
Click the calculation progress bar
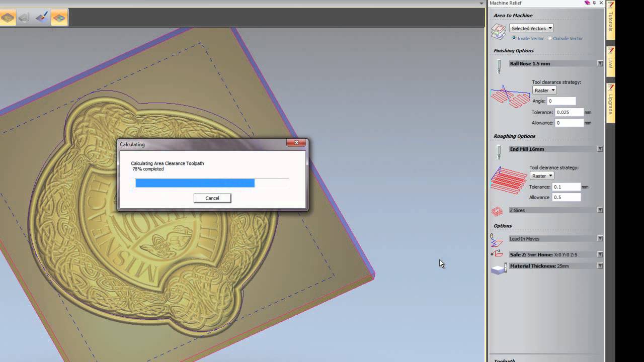coord(212,183)
